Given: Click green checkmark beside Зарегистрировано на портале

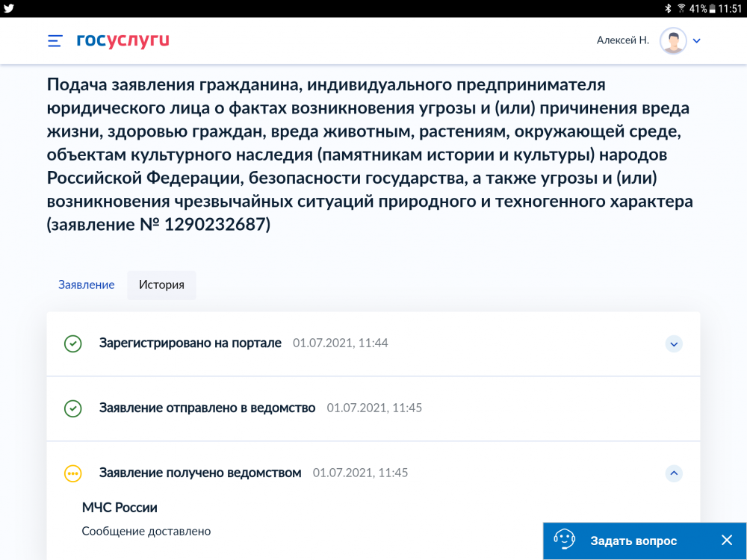Looking at the screenshot, I should click(72, 343).
